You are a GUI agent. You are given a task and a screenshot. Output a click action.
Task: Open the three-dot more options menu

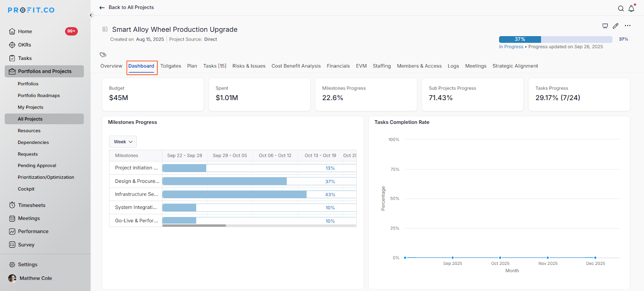click(x=627, y=26)
